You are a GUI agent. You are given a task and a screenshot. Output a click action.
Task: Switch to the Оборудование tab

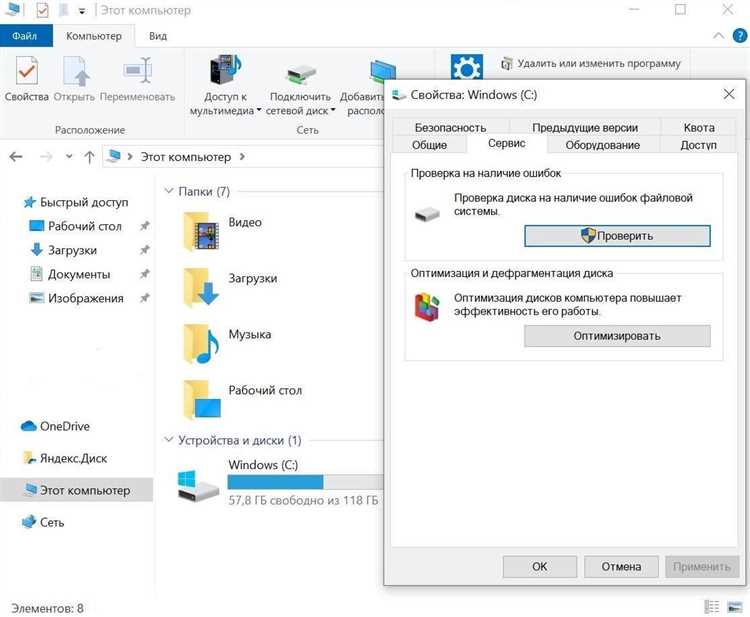603,145
